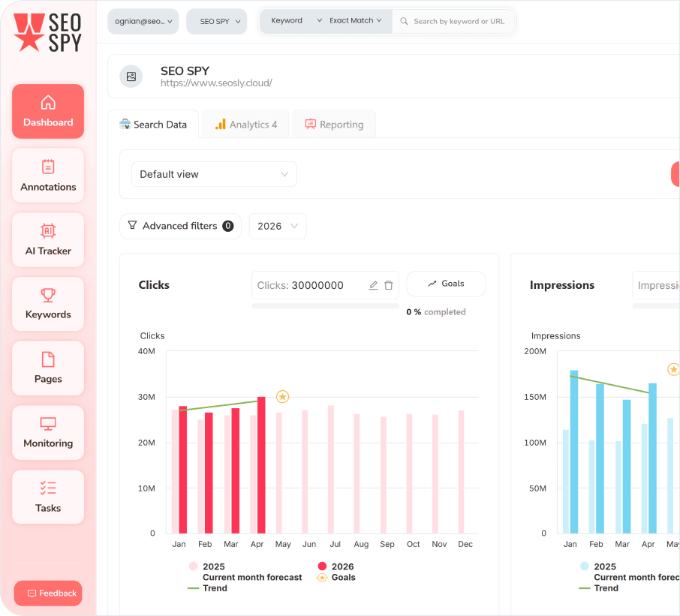Click the site image placeholder icon
Screen dimensions: 680x616
(x=131, y=77)
